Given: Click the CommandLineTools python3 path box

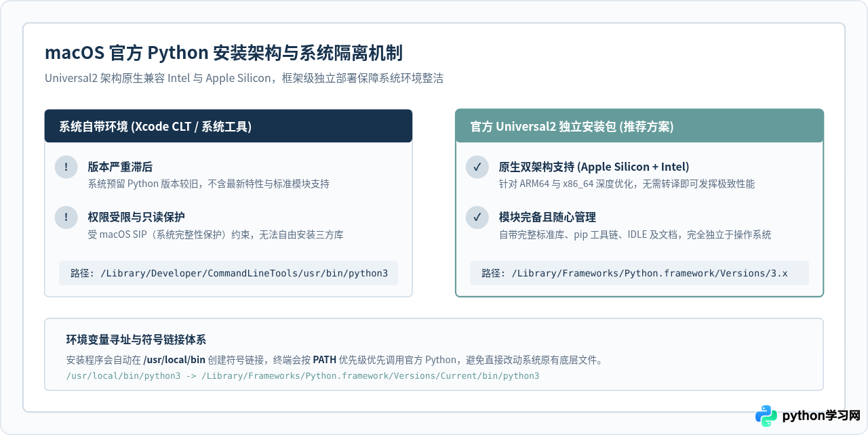Looking at the screenshot, I should coord(229,273).
